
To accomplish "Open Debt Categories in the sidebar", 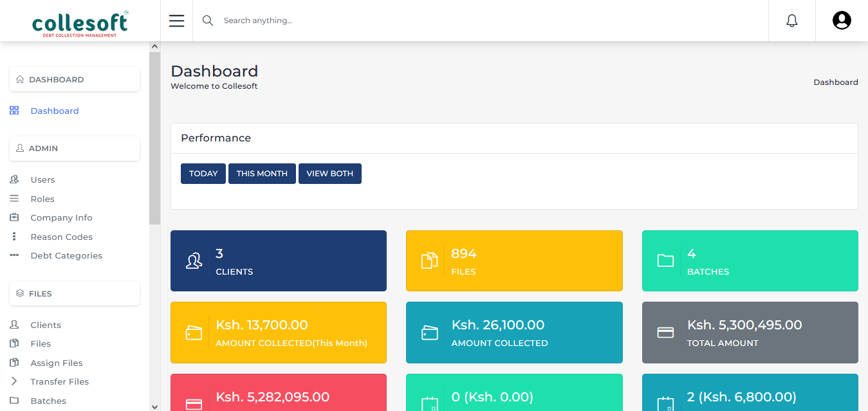I will point(66,255).
